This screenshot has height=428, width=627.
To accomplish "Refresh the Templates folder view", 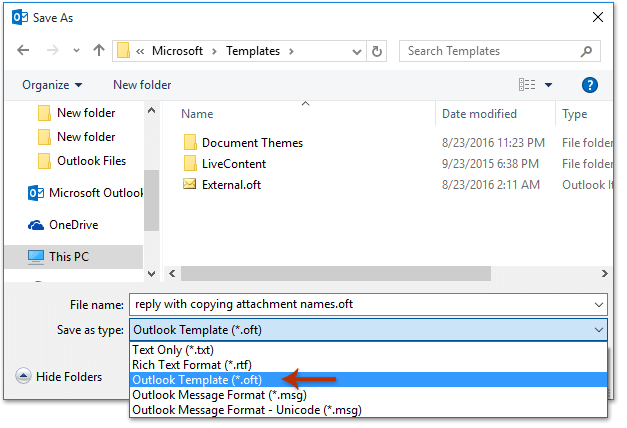I will pos(377,51).
